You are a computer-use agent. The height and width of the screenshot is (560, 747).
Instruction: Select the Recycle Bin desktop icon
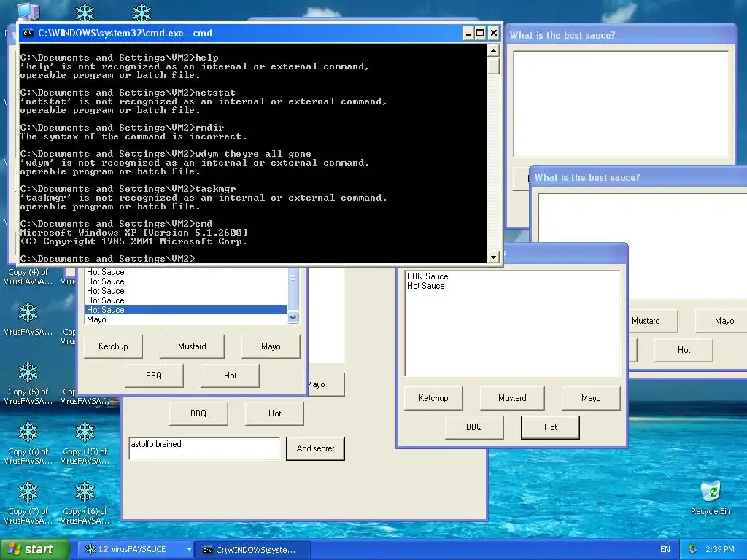pyautogui.click(x=711, y=498)
